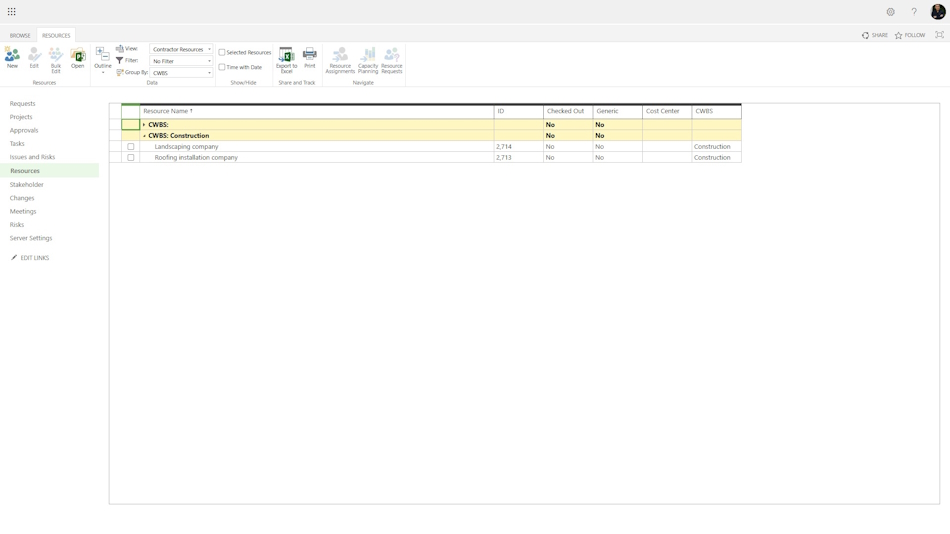This screenshot has height=534, width=950.
Task: Click the ID column header
Action: pyautogui.click(x=519, y=112)
